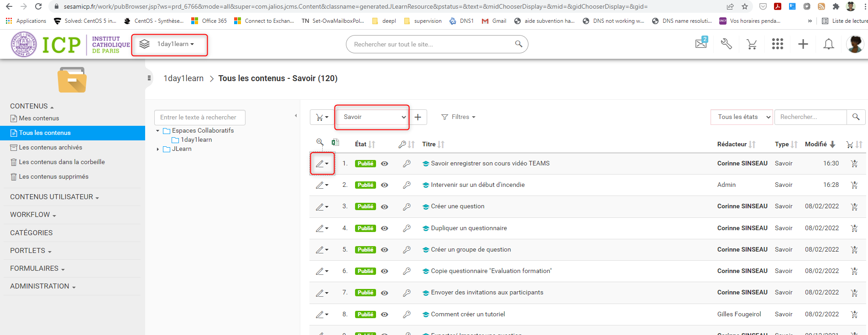Add 'Dupliquer un questionnaire' row to cart
Image resolution: width=868 pixels, height=335 pixels.
pos(854,228)
